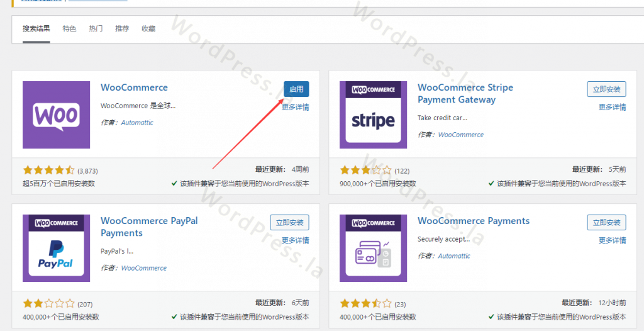Viewport: 644px width, 331px height.
Task: Click the text 900,000+个已启用安装数
Action: tap(378, 184)
